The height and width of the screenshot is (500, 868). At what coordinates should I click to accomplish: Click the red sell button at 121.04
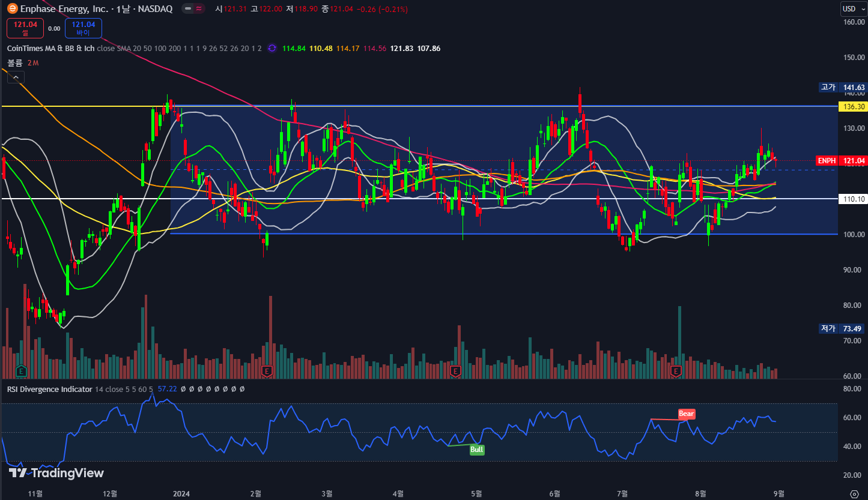click(26, 28)
